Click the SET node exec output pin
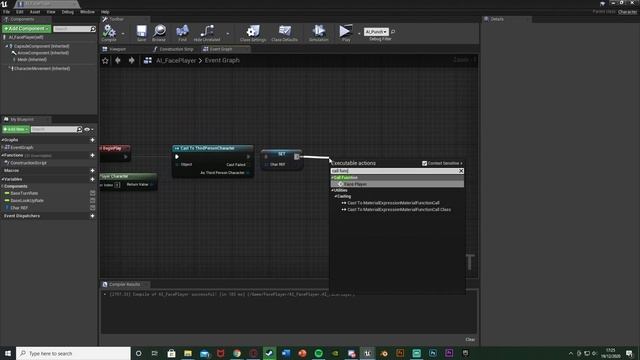640x360 pixels. coord(297,157)
